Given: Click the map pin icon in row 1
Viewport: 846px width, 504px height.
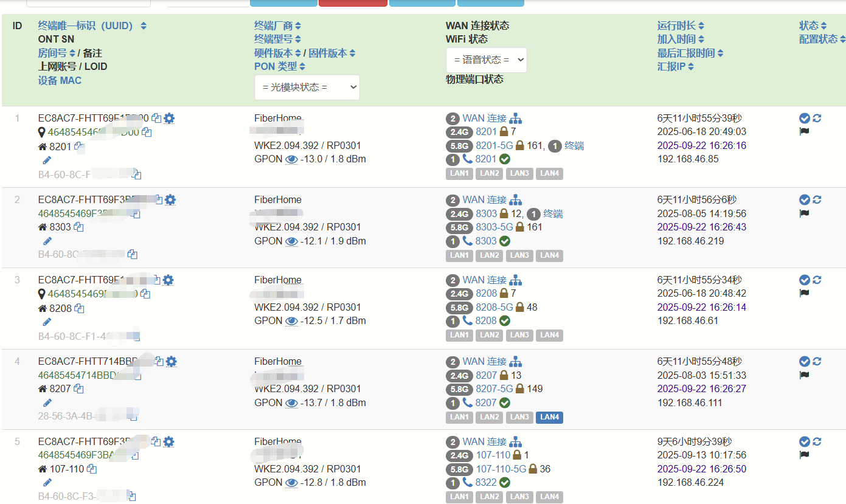Looking at the screenshot, I should click(42, 132).
